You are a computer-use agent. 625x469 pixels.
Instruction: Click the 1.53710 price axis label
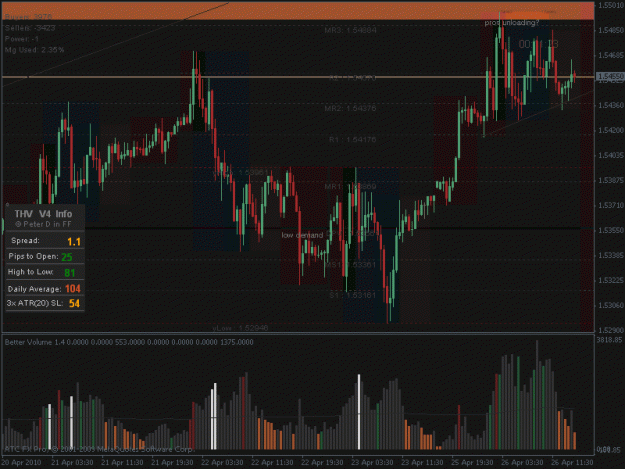[611, 205]
